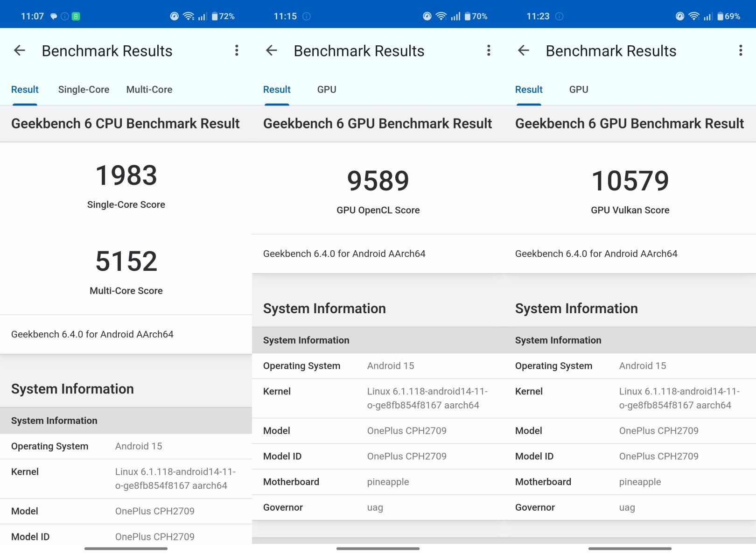Tap the 10579 Vulkan score value
The width and height of the screenshot is (756, 555).
click(x=630, y=181)
